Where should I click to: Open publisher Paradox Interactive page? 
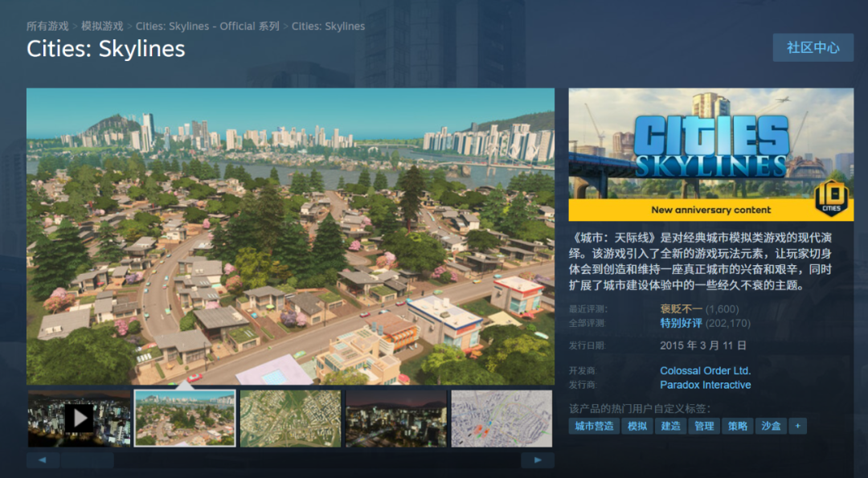pyautogui.click(x=706, y=385)
